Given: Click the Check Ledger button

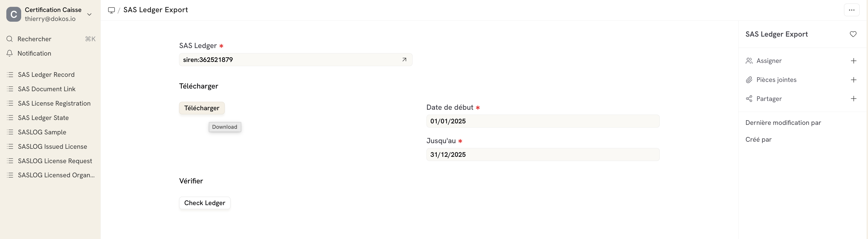Looking at the screenshot, I should pyautogui.click(x=205, y=203).
